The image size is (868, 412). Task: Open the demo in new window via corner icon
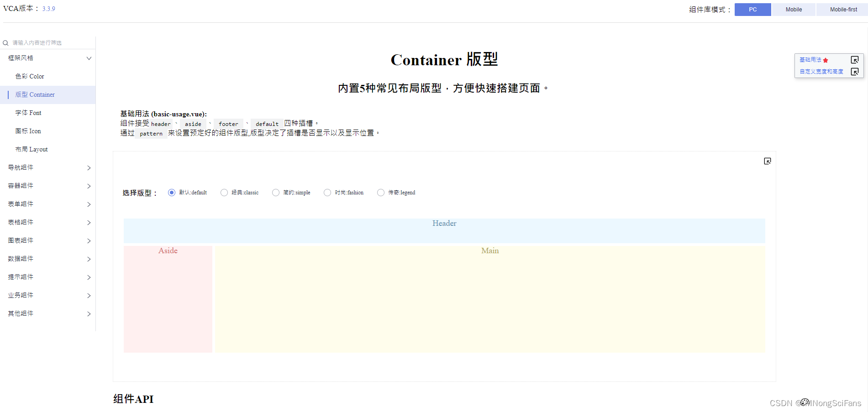pyautogui.click(x=767, y=161)
